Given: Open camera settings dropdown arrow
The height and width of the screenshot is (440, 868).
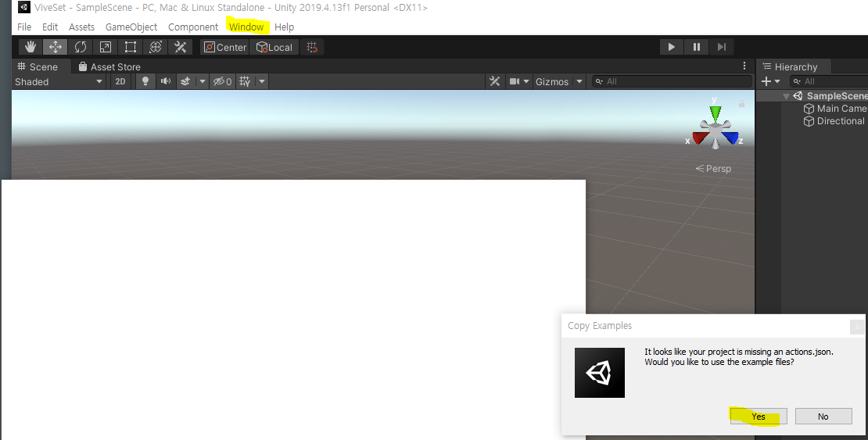Looking at the screenshot, I should (526, 81).
